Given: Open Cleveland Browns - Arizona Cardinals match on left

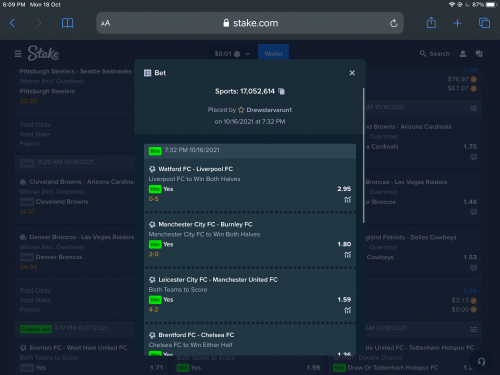Looking at the screenshot, I should [82, 182].
